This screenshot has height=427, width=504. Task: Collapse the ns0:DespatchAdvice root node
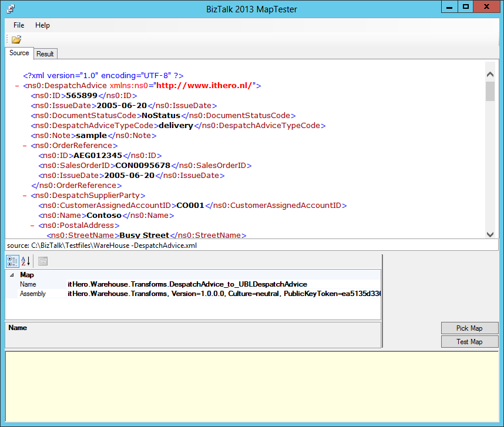pyautogui.click(x=17, y=86)
